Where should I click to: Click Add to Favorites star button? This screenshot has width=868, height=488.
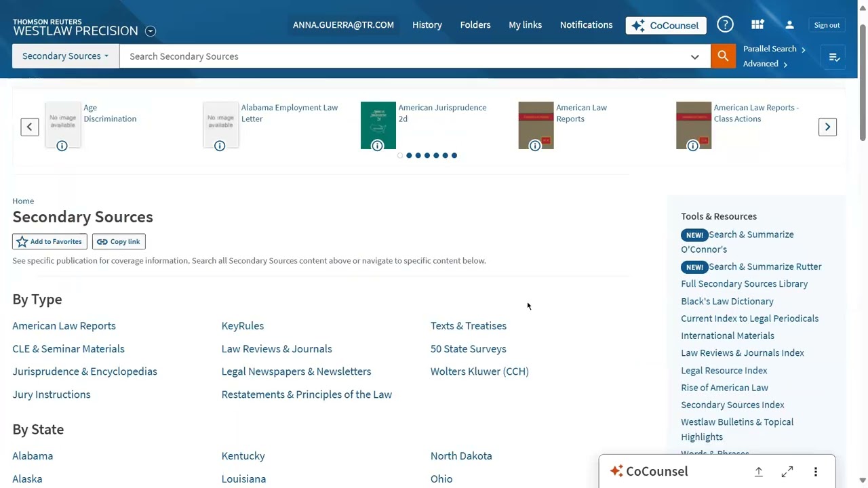[50, 241]
